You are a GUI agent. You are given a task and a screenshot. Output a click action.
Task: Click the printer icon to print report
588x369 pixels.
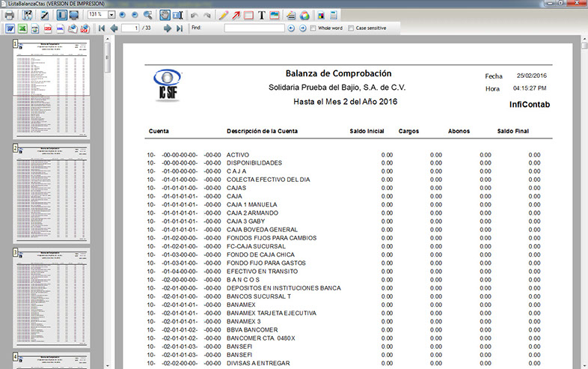coord(9,14)
